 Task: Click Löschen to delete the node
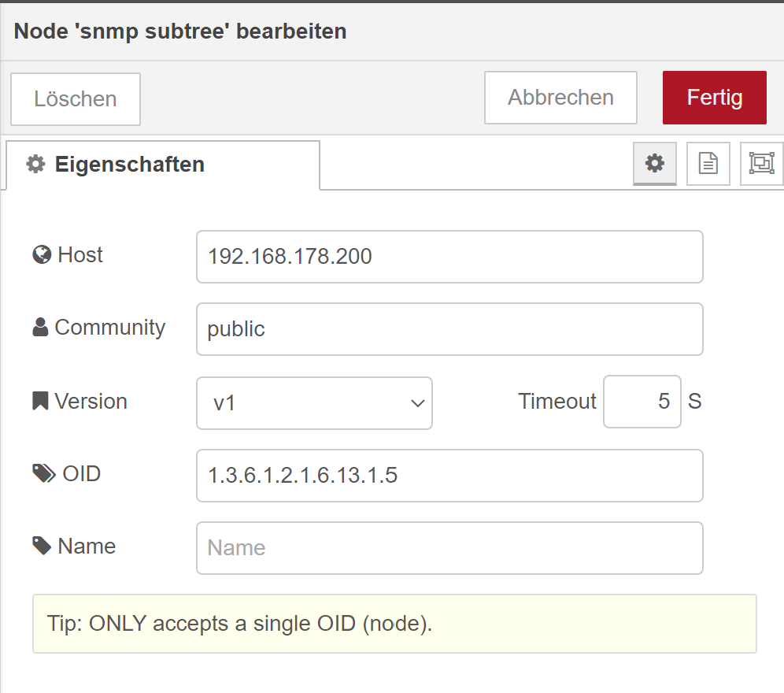coord(75,98)
